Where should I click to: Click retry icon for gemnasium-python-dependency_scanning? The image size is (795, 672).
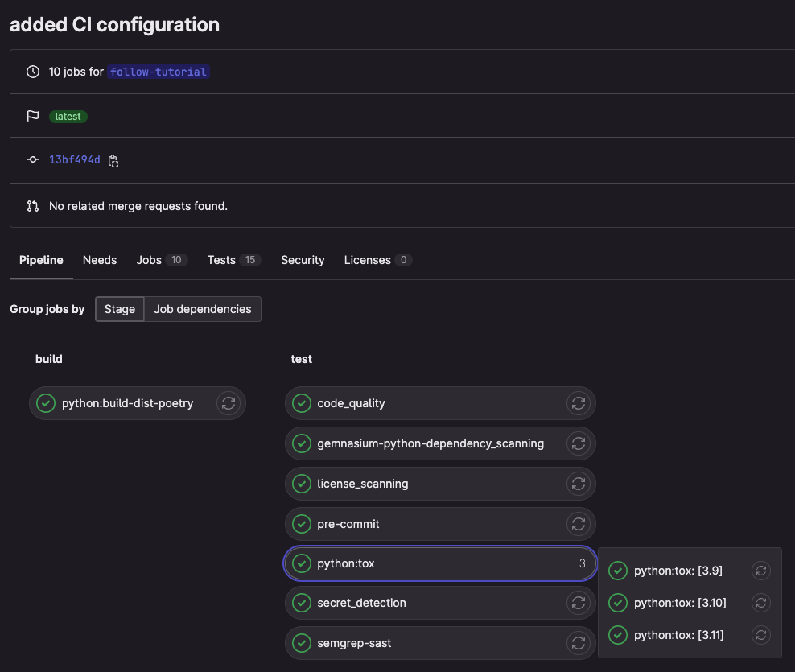(578, 443)
